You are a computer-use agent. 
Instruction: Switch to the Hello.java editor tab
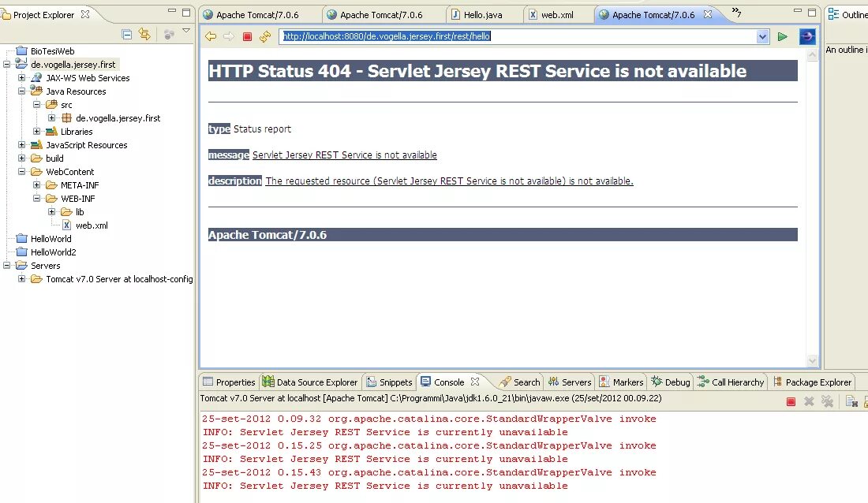[477, 15]
